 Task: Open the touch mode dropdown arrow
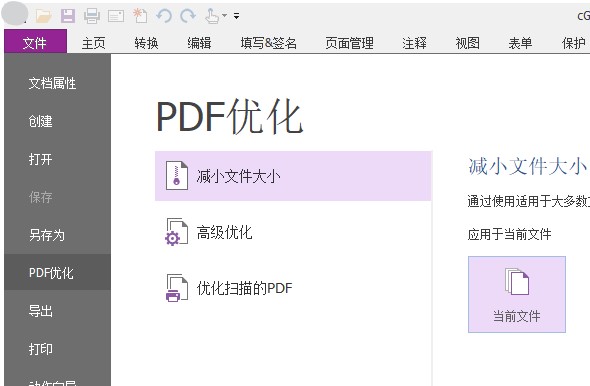point(224,16)
